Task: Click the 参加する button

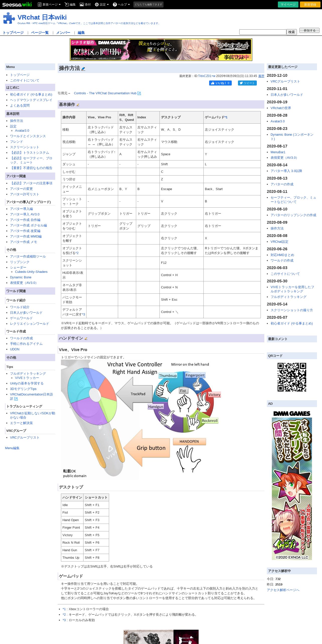Action: [x=309, y=30]
